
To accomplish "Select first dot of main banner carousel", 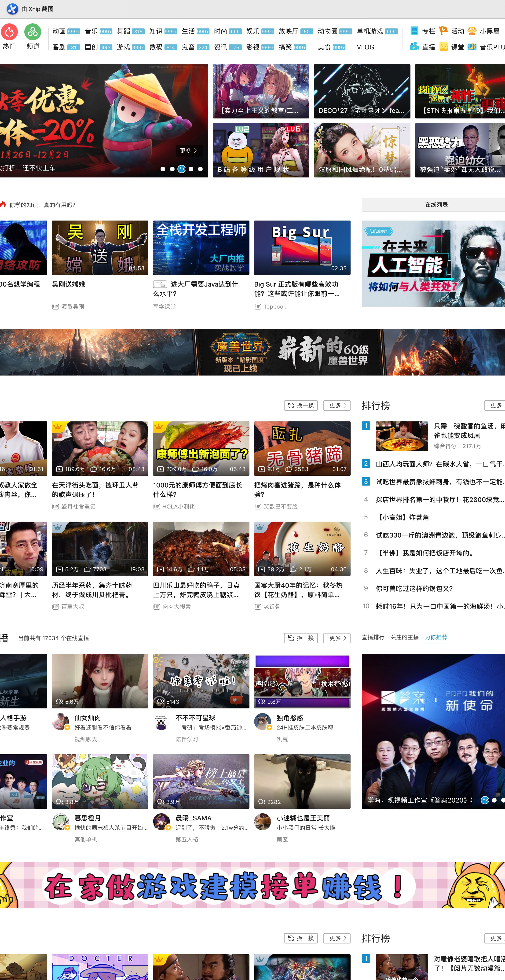I will [163, 169].
